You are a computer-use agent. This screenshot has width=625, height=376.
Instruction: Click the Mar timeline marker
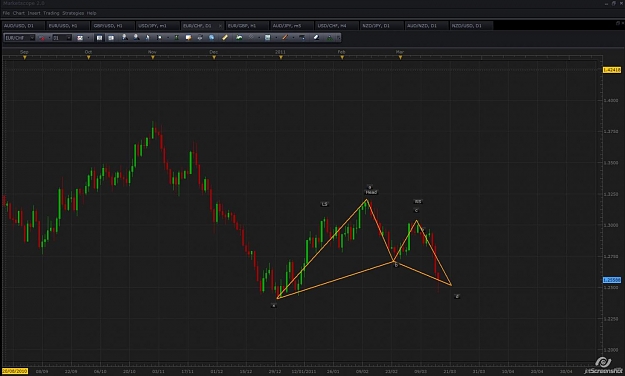click(x=400, y=57)
